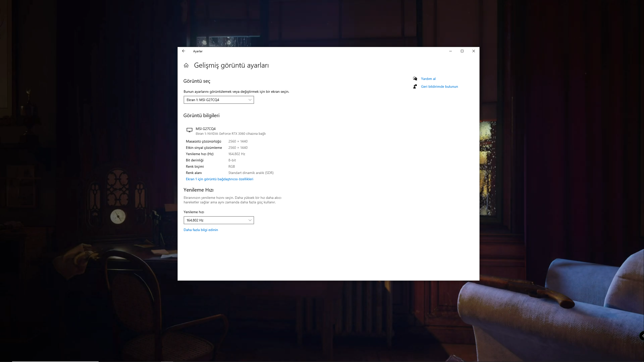The width and height of the screenshot is (644, 362).
Task: Expand the round arrow widget at the screen edge
Action: pos(642,336)
